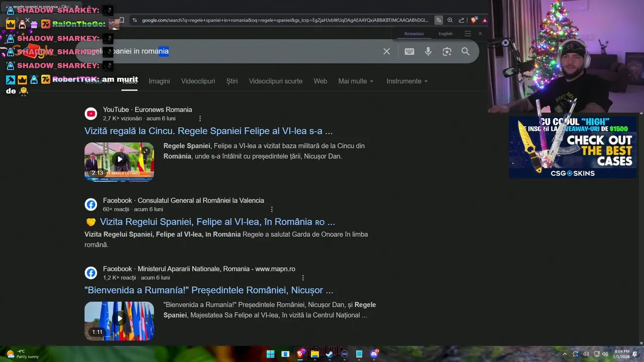This screenshot has width=644, height=362.
Task: Click 'Facebook · Consulatul General al României' source text
Action: click(184, 201)
